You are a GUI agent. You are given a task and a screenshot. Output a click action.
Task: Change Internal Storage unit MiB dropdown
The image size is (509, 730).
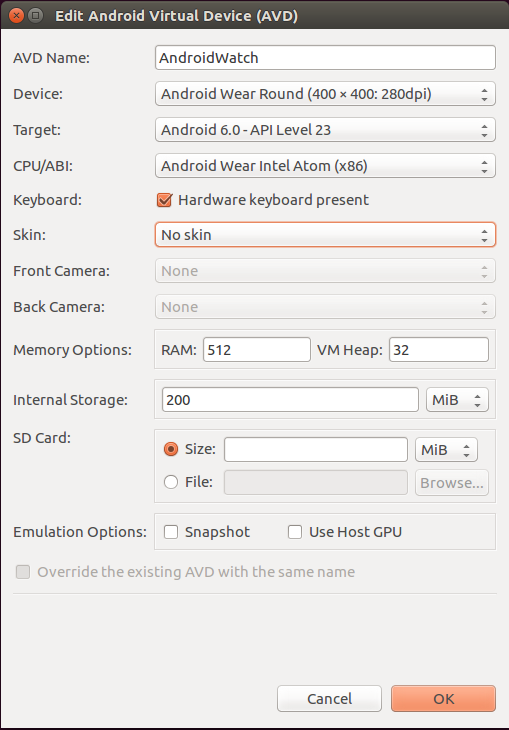457,400
